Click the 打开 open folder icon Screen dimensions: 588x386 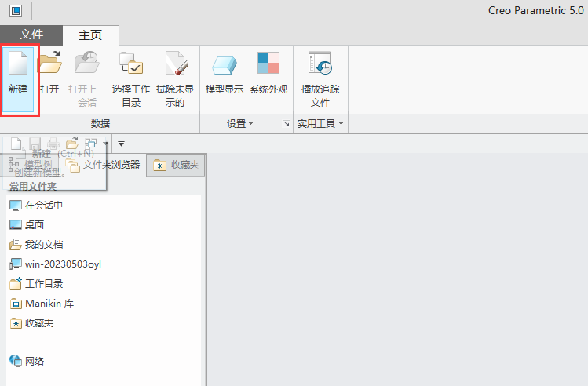point(50,63)
